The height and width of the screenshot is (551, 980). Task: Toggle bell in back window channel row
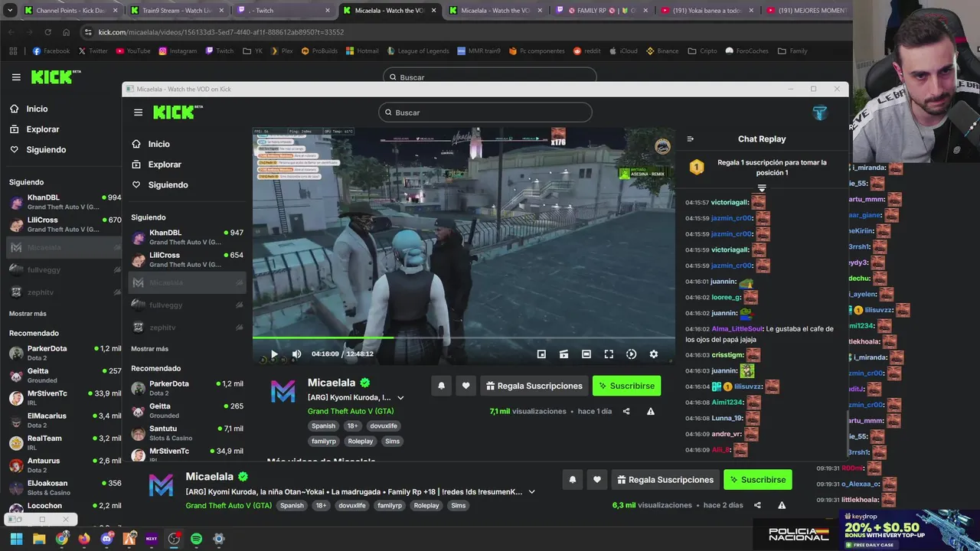point(572,480)
